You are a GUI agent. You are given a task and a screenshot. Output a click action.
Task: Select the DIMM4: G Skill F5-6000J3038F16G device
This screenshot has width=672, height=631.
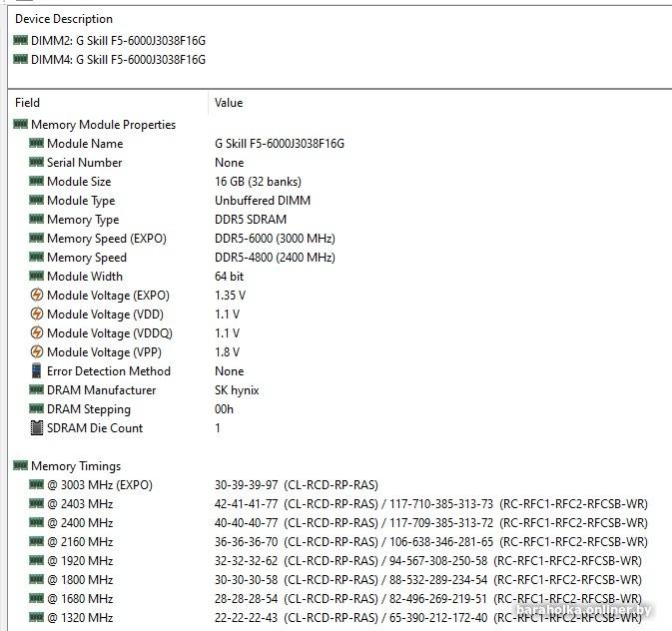point(118,60)
